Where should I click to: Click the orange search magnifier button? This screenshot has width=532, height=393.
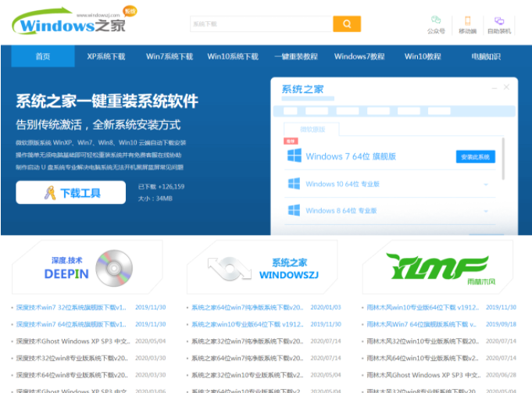346,24
